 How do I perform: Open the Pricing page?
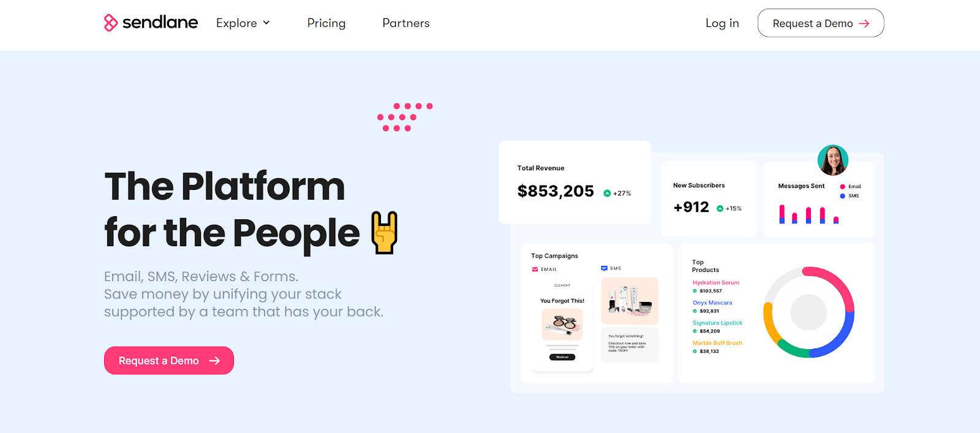pyautogui.click(x=326, y=23)
